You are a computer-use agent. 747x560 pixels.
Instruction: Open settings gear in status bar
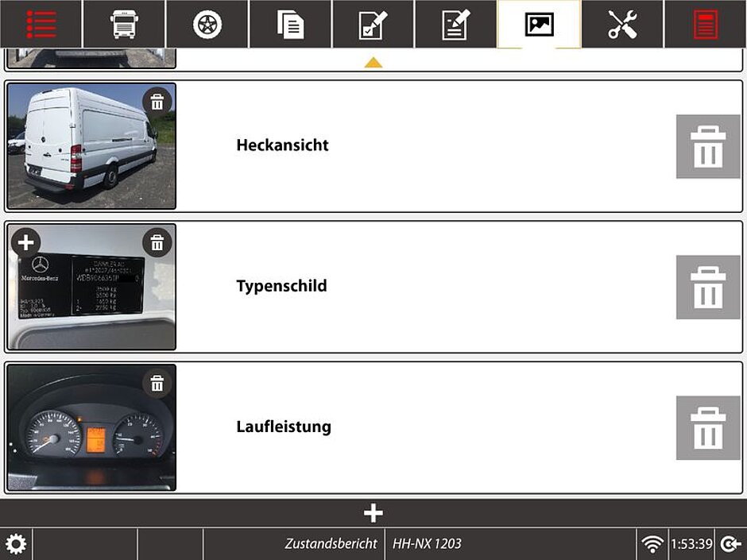coord(16,544)
